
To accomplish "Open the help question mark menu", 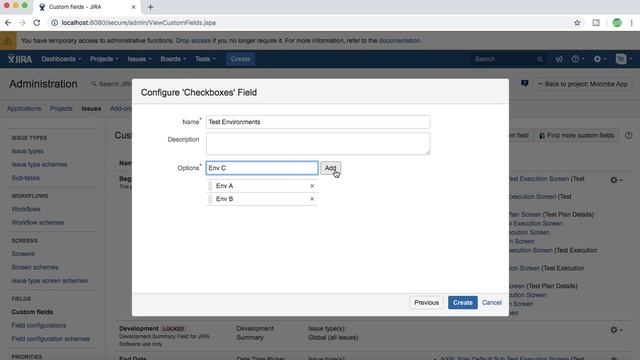I will (578, 59).
